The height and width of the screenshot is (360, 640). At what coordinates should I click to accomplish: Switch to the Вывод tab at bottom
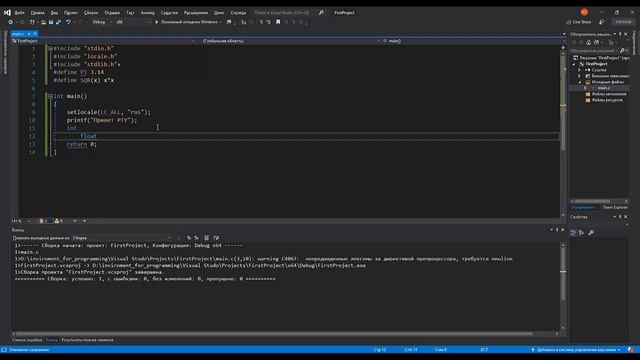tap(51, 340)
